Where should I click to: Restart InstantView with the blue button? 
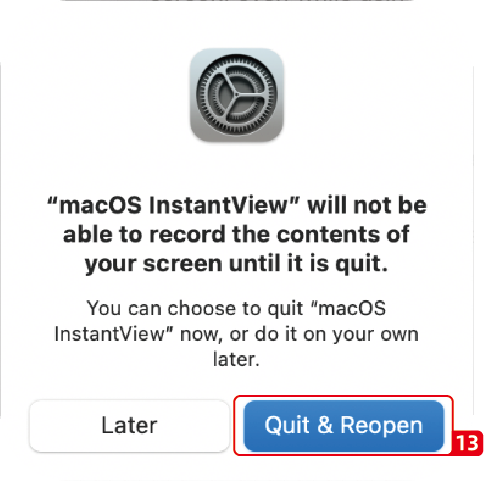point(344,426)
